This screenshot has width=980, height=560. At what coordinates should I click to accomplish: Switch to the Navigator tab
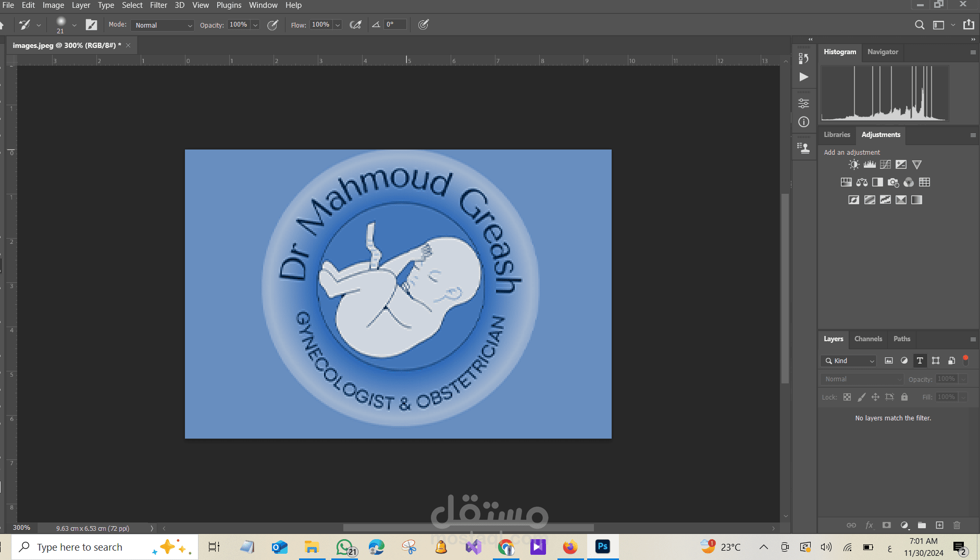pyautogui.click(x=883, y=52)
